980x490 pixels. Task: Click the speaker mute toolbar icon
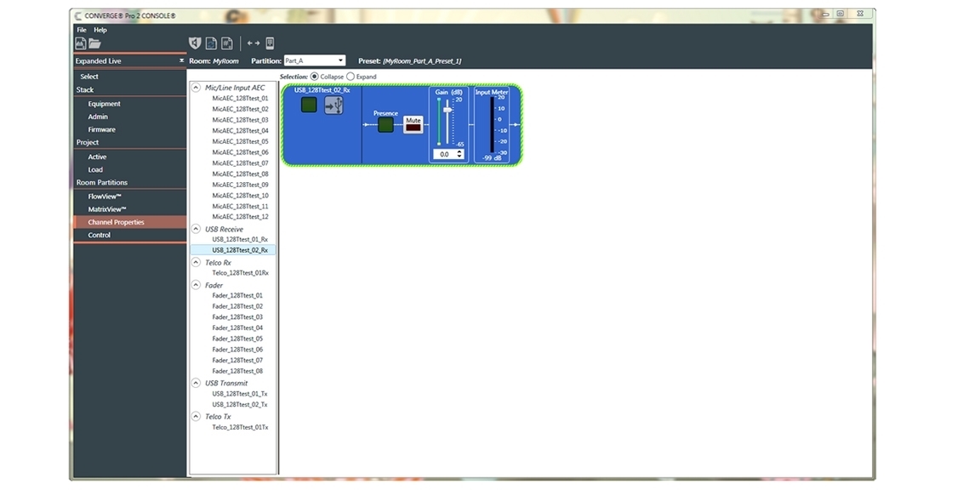pyautogui.click(x=195, y=43)
